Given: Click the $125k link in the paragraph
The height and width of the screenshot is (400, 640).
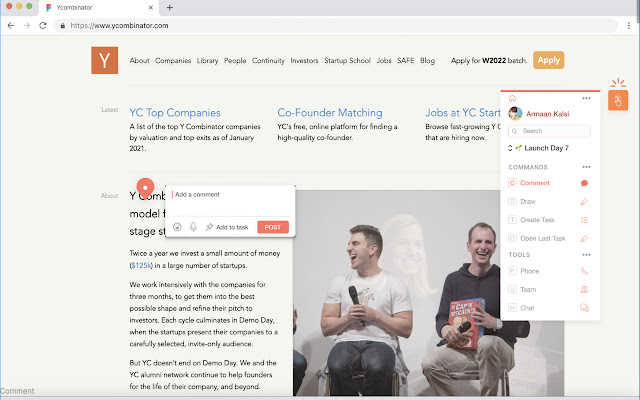Looking at the screenshot, I should tap(141, 265).
